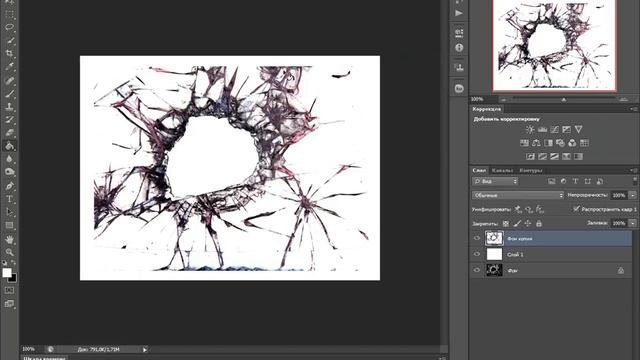640x360 pixels.
Task: Add Hue/Saturation adjustment
Action: [x=524, y=143]
